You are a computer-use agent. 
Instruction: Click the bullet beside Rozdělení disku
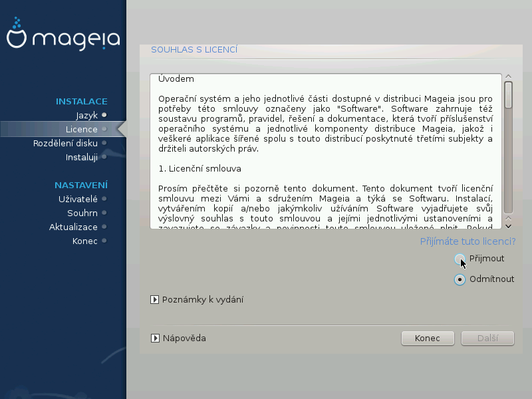tap(104, 143)
